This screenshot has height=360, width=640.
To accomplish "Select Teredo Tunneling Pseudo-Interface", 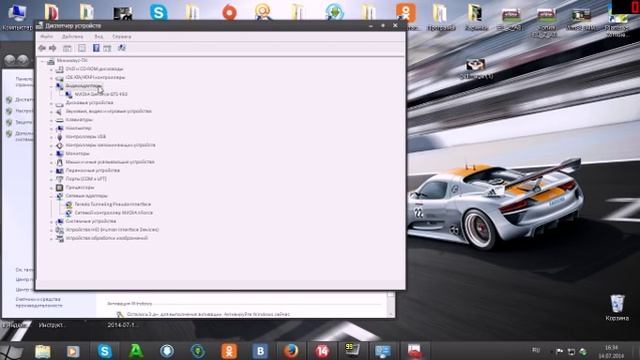I will (113, 204).
